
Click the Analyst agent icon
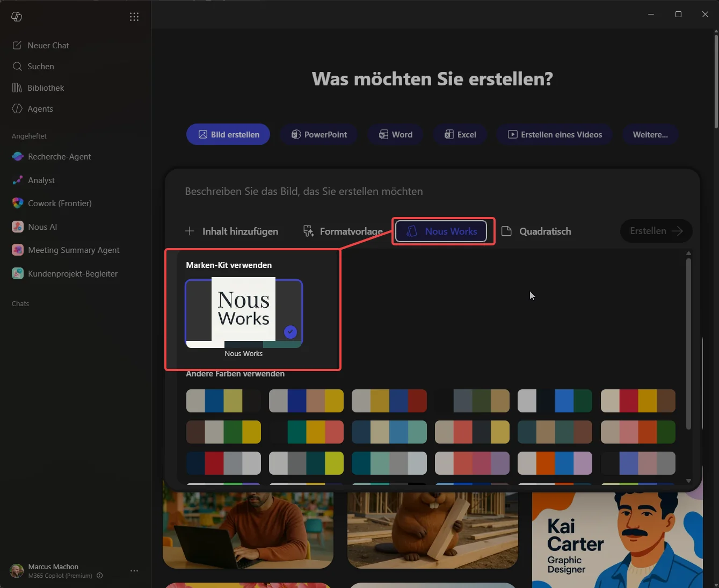(x=18, y=180)
